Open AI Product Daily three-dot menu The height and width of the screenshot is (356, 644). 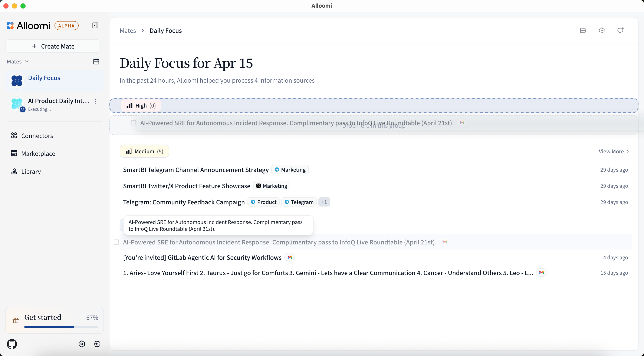pyautogui.click(x=95, y=101)
